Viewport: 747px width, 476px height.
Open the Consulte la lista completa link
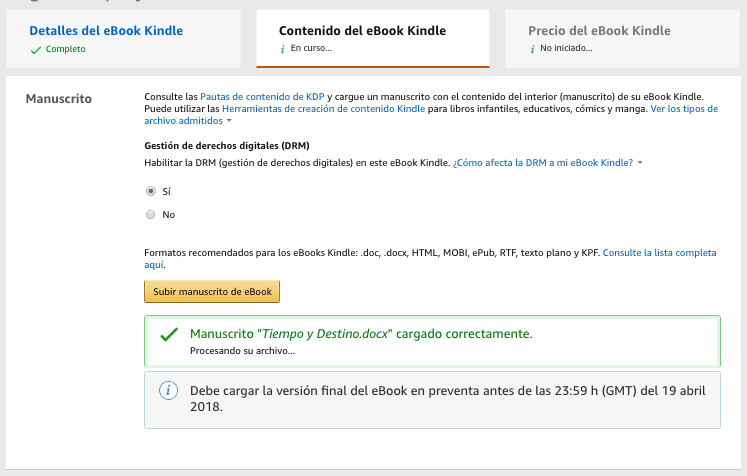658,253
